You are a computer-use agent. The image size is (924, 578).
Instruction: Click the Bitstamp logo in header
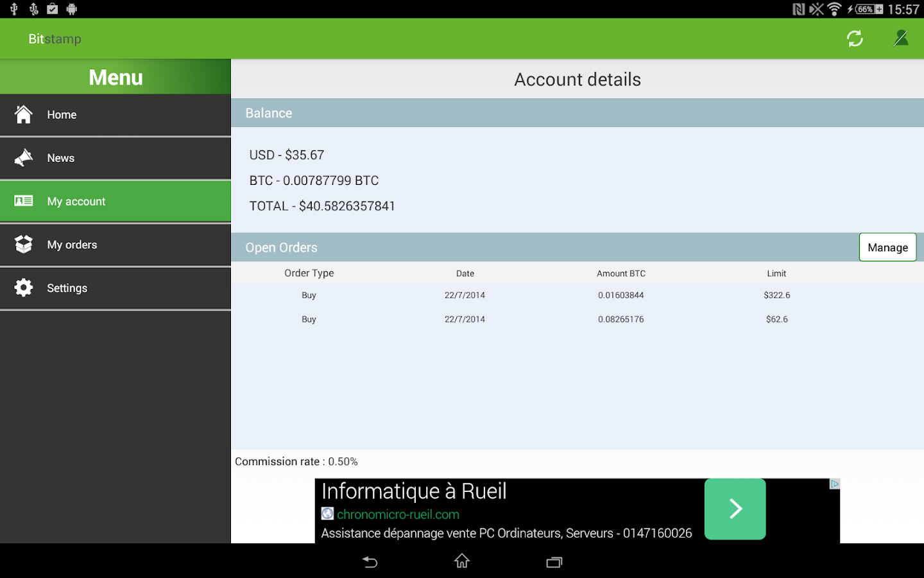click(x=55, y=39)
